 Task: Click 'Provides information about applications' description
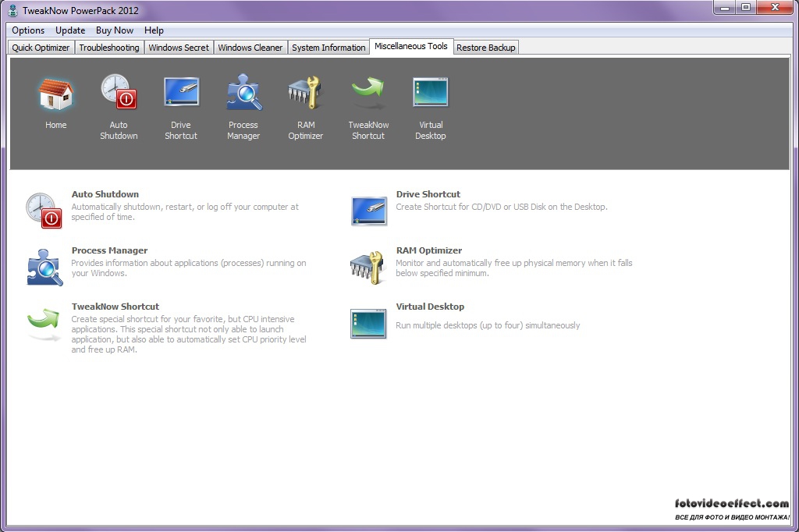click(x=189, y=268)
